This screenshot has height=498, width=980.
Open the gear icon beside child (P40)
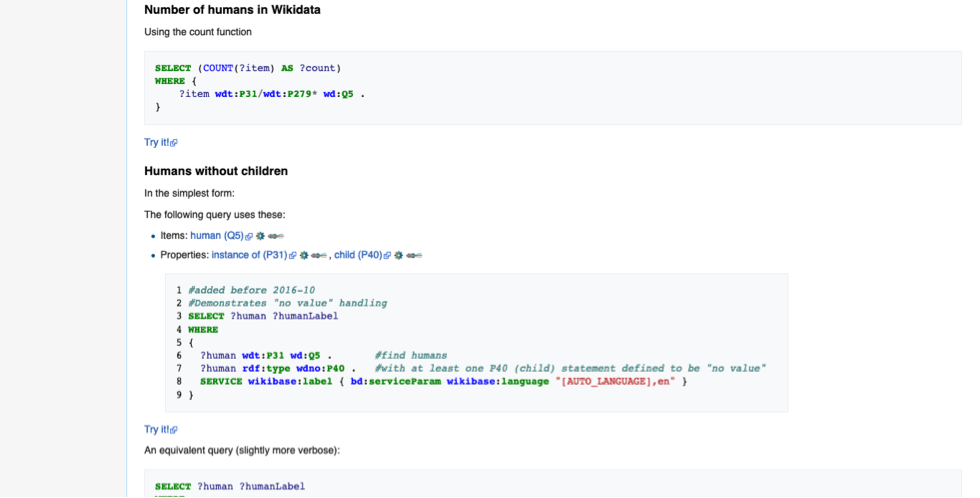(398, 256)
